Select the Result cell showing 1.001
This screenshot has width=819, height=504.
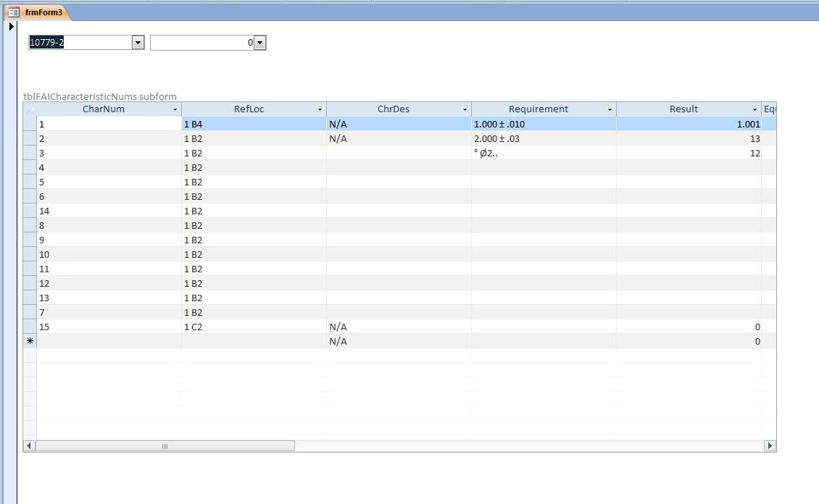(x=688, y=124)
